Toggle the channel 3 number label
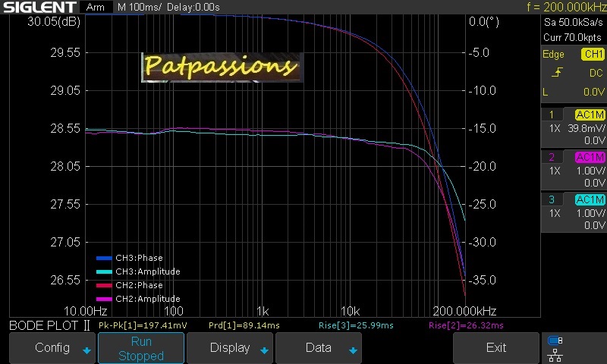The width and height of the screenshot is (607, 364). click(552, 199)
